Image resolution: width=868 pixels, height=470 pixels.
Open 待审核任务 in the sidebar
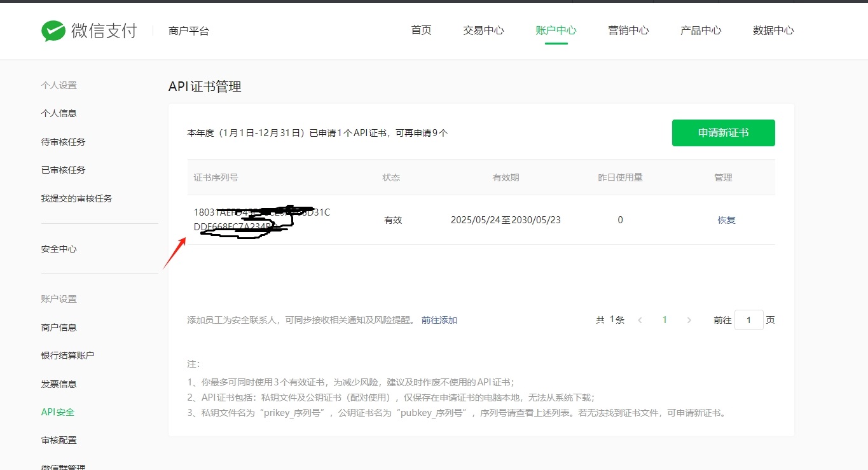63,142
